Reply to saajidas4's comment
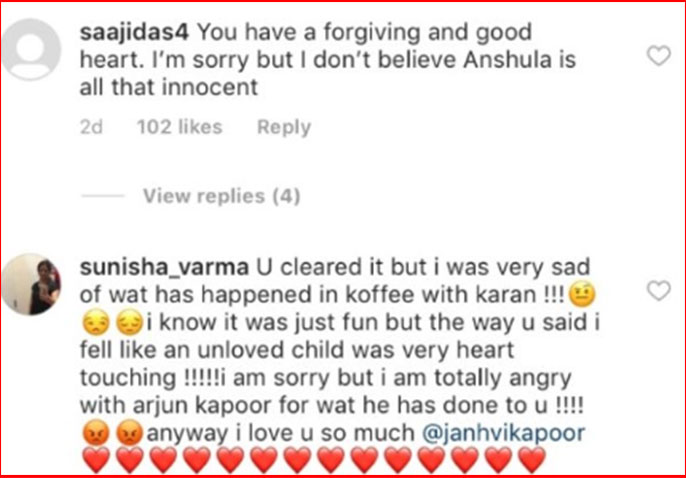Screen dimensions: 686x478 pos(284,127)
